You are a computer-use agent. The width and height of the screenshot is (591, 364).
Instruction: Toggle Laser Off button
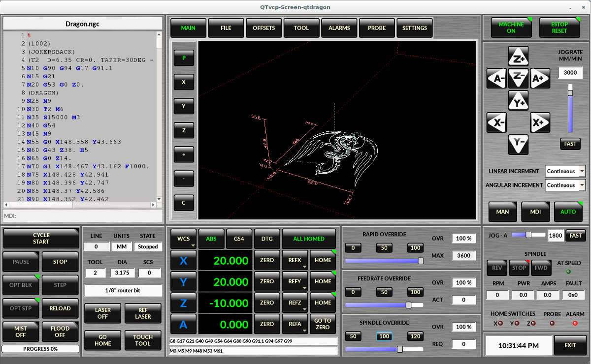[x=103, y=313]
